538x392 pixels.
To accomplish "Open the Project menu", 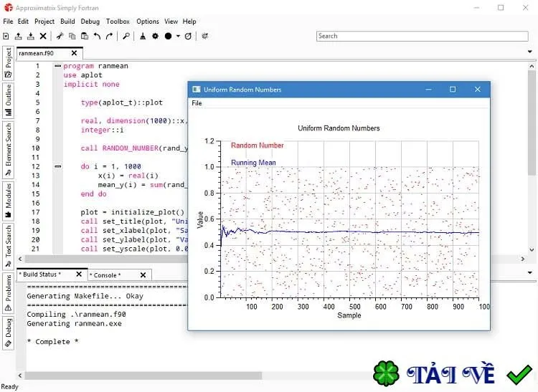I will pos(44,21).
